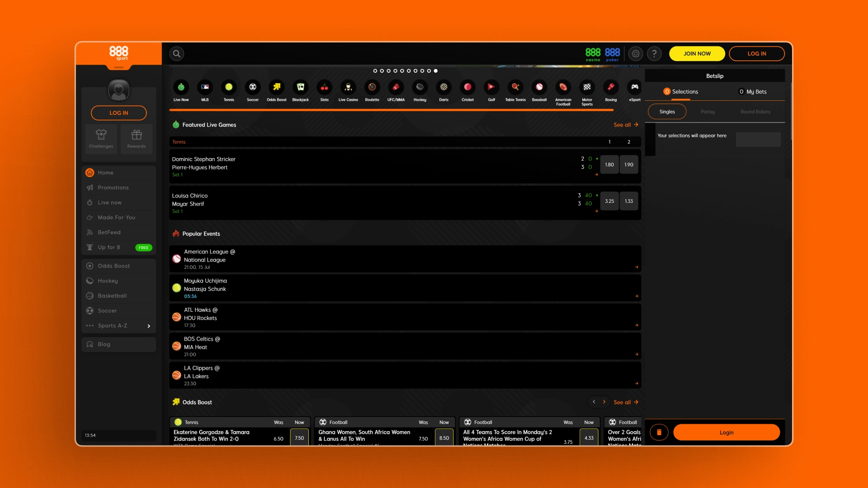868x488 pixels.
Task: Select first banner carousel dot
Action: [375, 71]
